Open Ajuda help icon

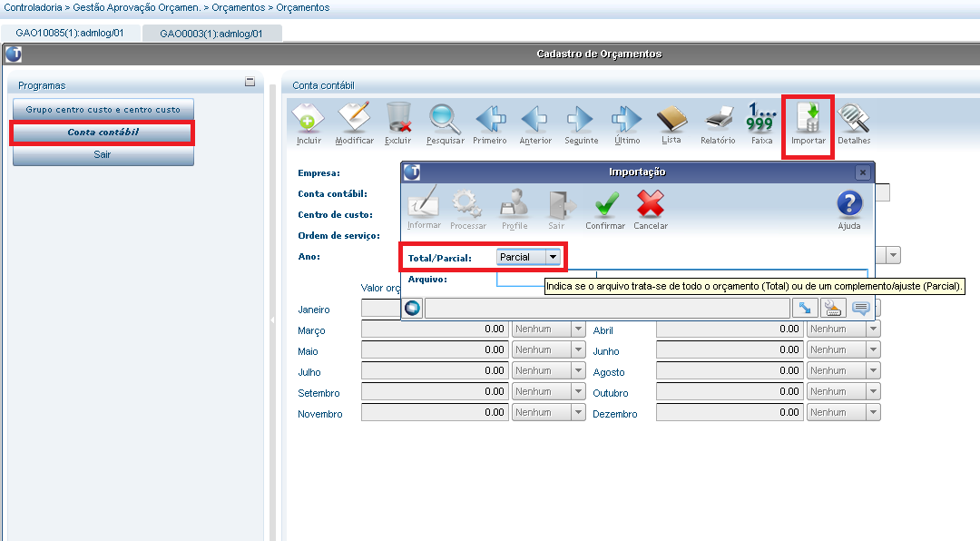849,210
